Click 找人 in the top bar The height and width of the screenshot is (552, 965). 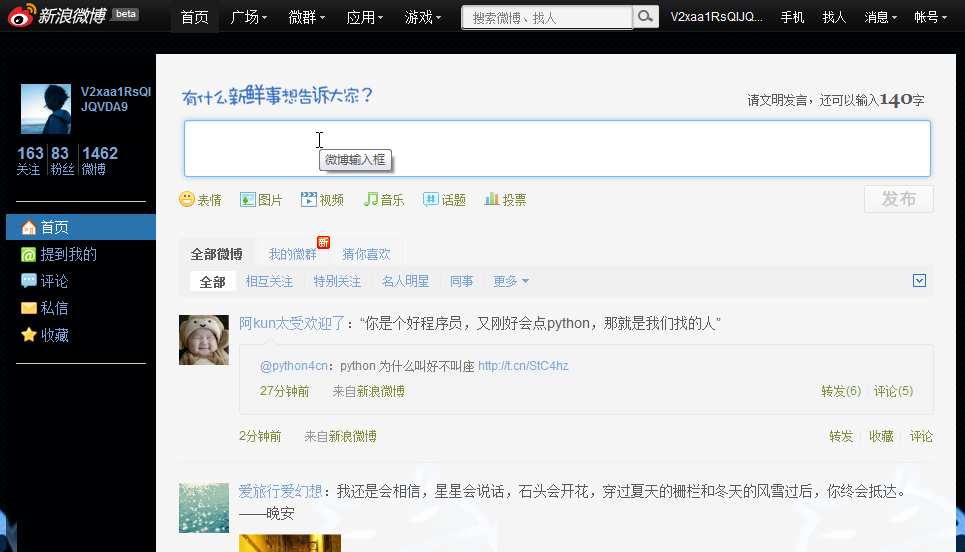(834, 17)
